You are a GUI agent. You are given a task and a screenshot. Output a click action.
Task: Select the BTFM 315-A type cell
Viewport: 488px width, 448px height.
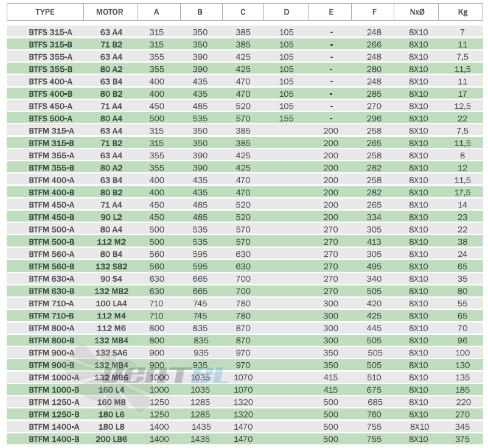point(51,131)
